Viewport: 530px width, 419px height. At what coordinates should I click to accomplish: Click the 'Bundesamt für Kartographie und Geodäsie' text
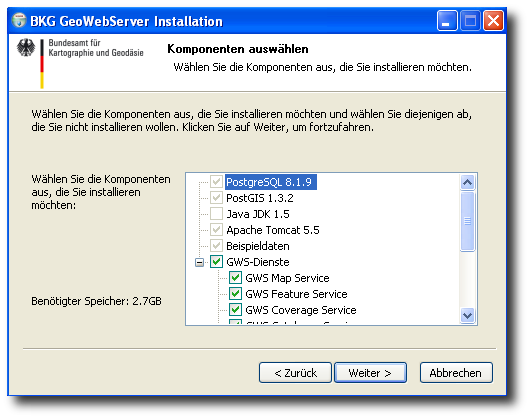pos(96,48)
